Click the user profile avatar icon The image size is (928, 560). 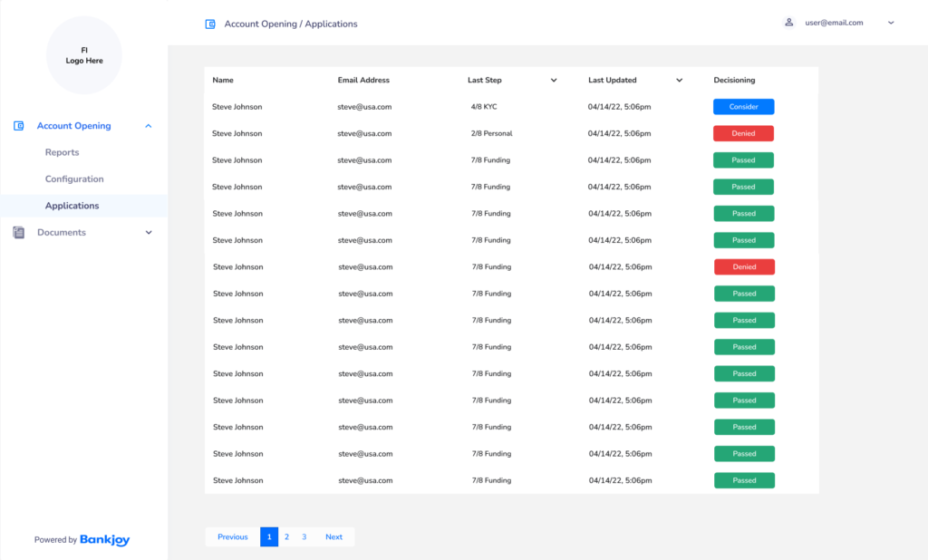point(789,23)
